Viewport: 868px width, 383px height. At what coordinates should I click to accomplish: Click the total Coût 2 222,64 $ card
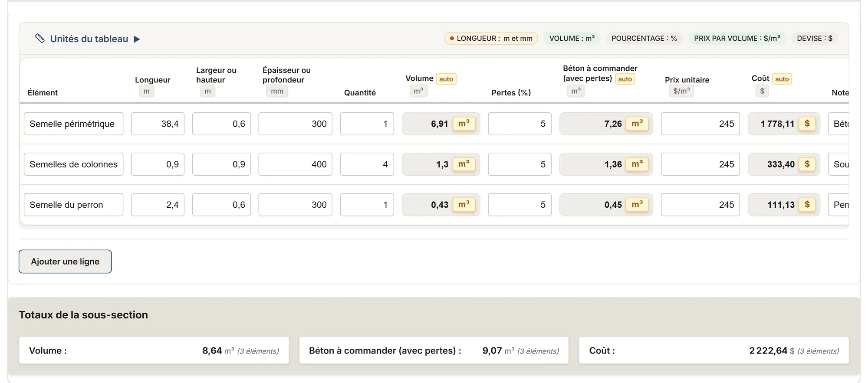(714, 350)
